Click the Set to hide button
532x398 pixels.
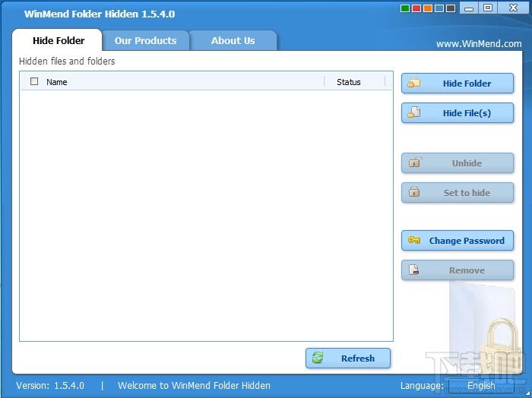[458, 193]
